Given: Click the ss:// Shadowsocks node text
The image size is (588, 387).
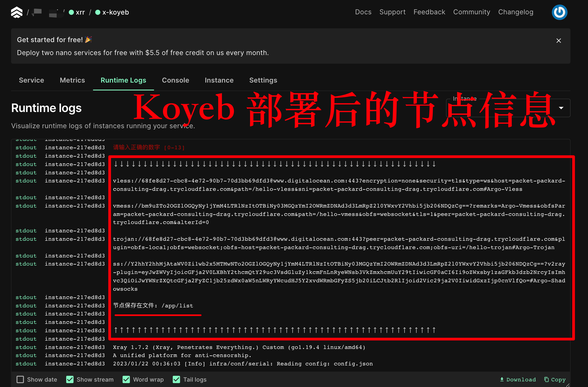Looking at the screenshot, I should click(x=339, y=276).
